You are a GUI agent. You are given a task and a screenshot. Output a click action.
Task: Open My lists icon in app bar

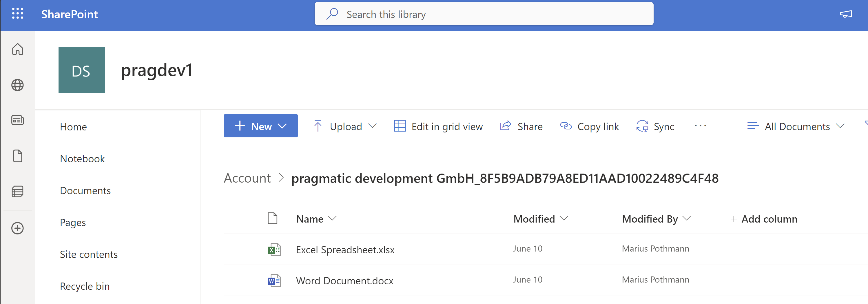[17, 192]
